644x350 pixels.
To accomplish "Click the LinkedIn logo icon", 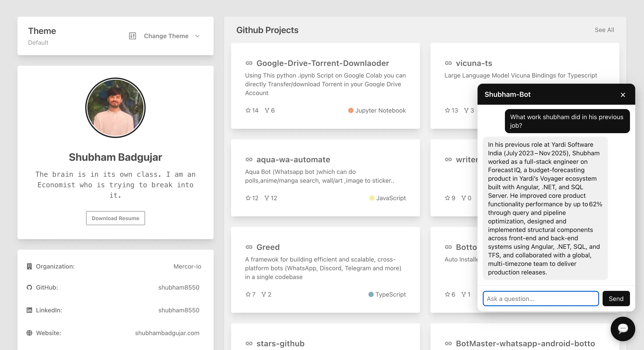I will [29, 310].
